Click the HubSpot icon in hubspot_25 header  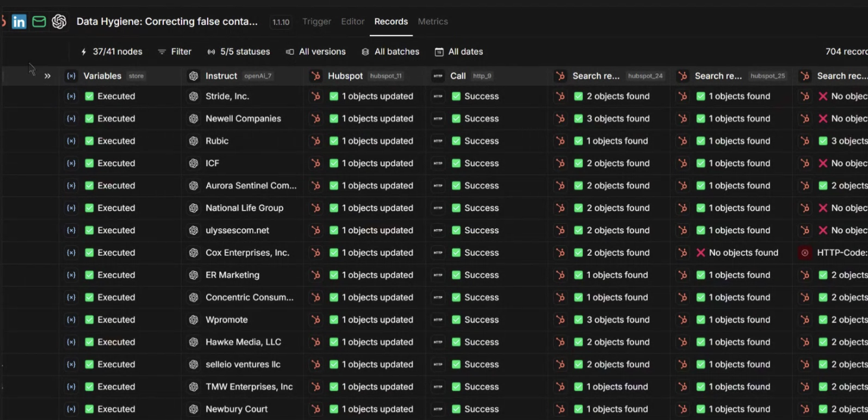[x=683, y=76]
